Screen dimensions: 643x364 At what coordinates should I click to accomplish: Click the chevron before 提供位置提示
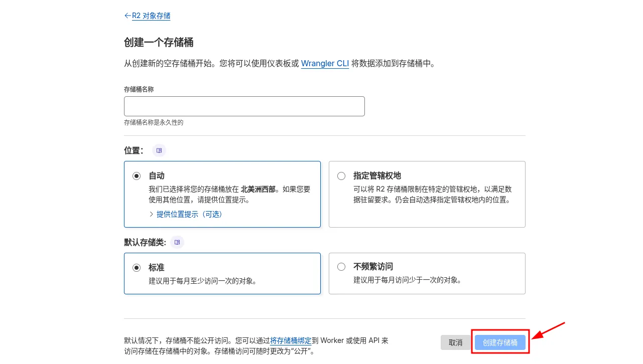tap(151, 214)
